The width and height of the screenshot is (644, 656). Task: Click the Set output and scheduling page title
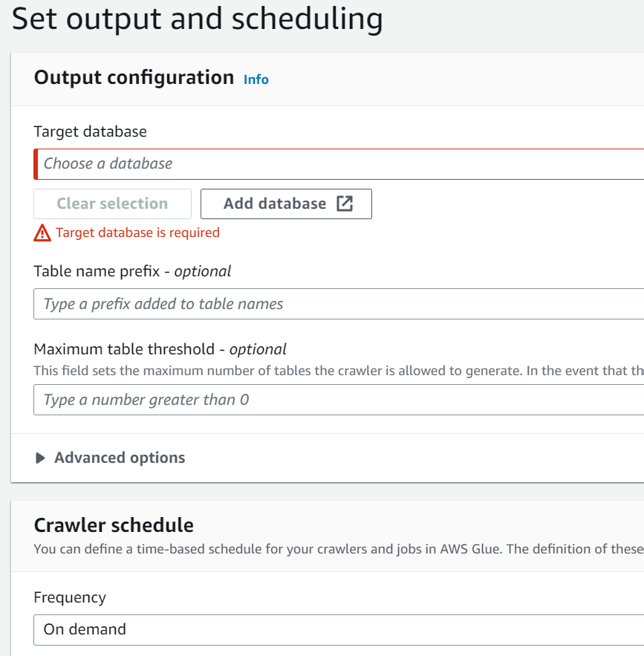pos(198,19)
